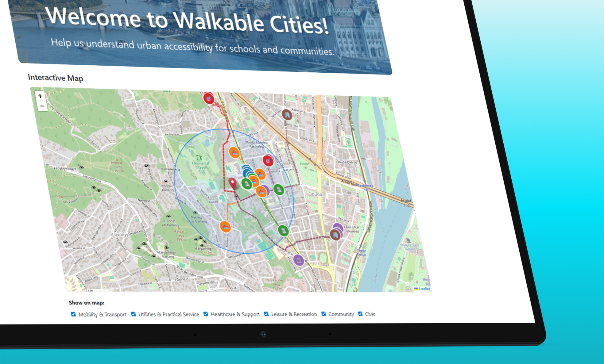The height and width of the screenshot is (364, 604).
Task: Click the red location pin marker
Action: click(233, 183)
